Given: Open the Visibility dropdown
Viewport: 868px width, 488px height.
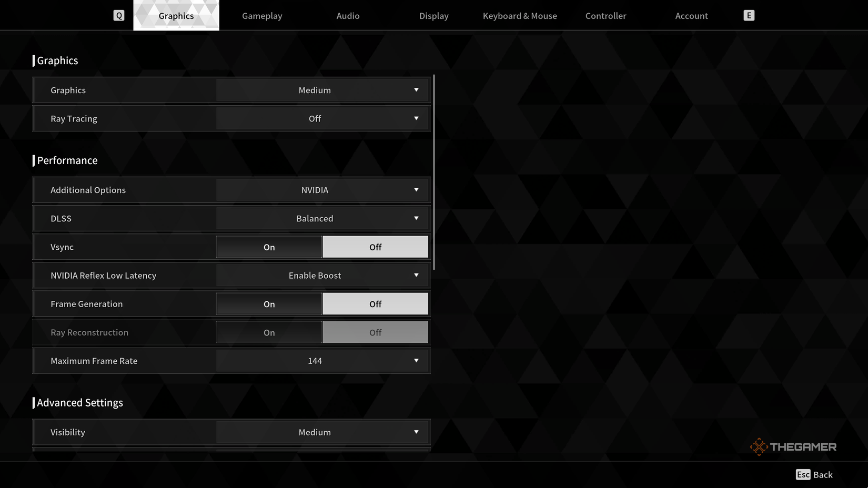Looking at the screenshot, I should pyautogui.click(x=322, y=432).
